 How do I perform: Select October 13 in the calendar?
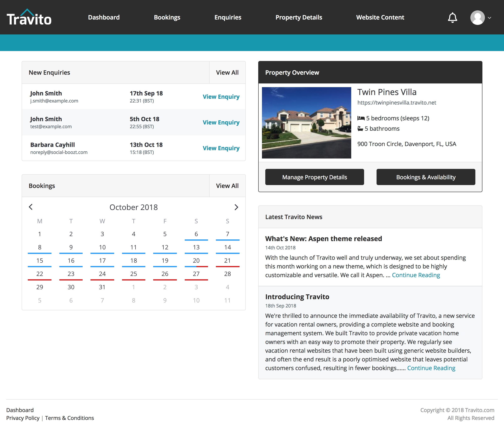coord(196,247)
